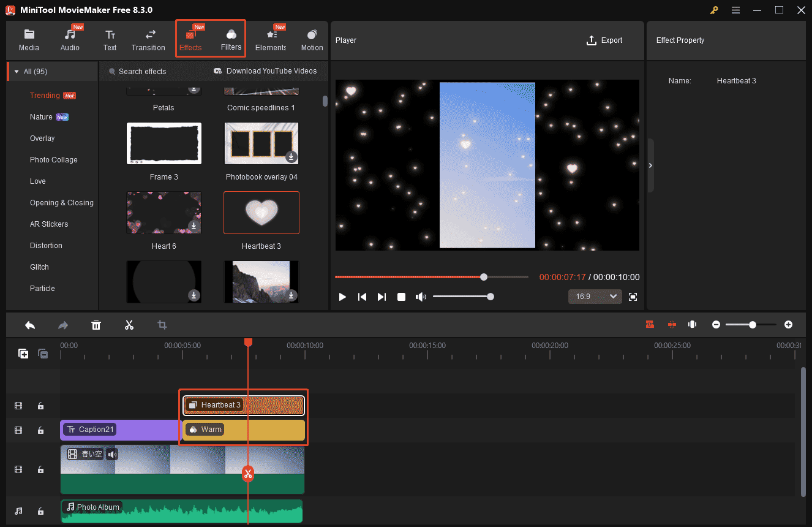Click the Redo arrow
The width and height of the screenshot is (812, 527).
pos(62,325)
